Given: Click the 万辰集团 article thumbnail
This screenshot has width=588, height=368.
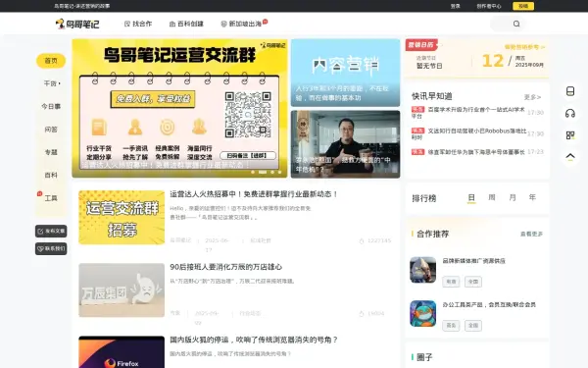Looking at the screenshot, I should [x=122, y=290].
